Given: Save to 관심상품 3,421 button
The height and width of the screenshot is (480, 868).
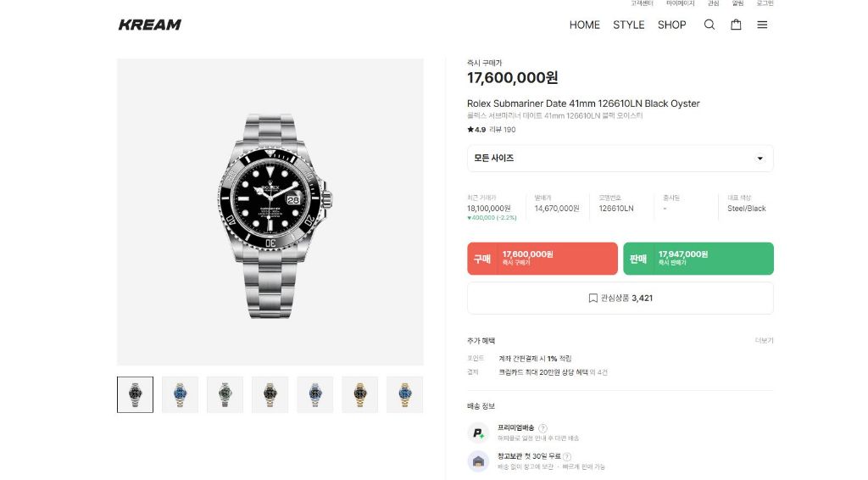Looking at the screenshot, I should [x=620, y=299].
